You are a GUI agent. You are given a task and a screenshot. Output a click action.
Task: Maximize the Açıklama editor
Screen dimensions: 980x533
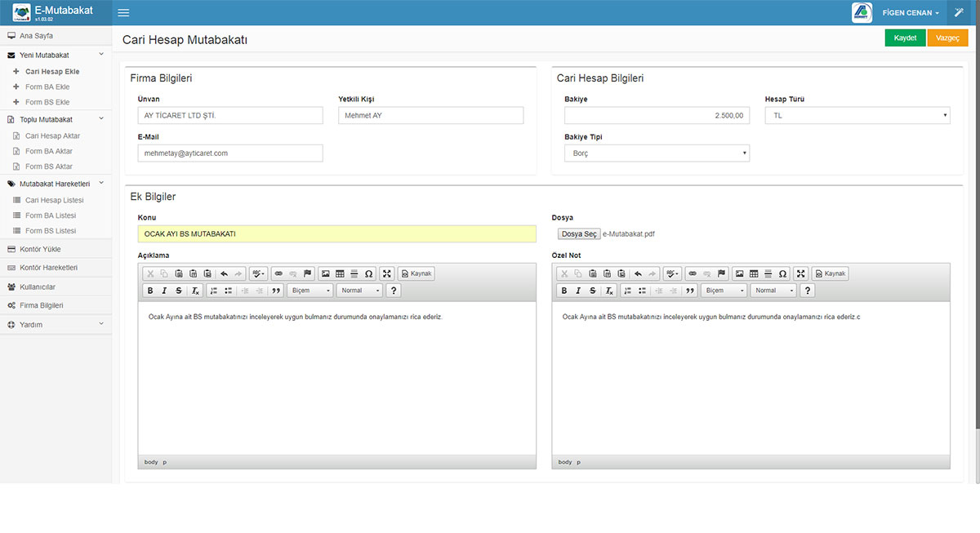[387, 273]
